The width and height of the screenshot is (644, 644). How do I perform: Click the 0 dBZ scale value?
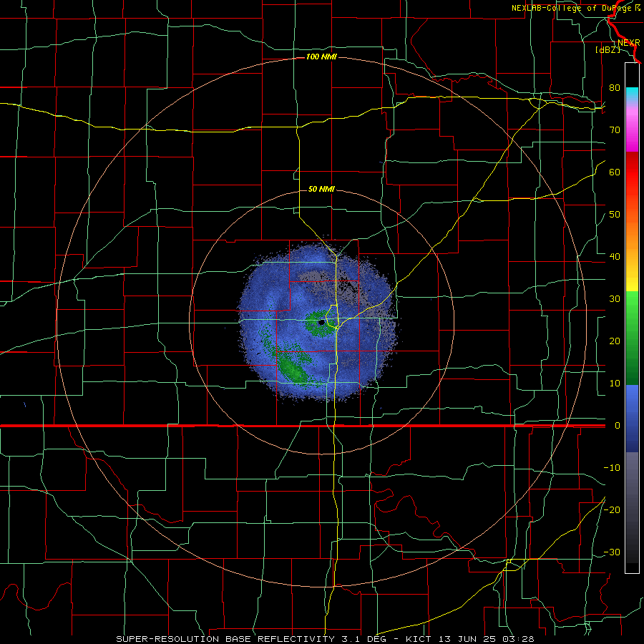tap(618, 426)
